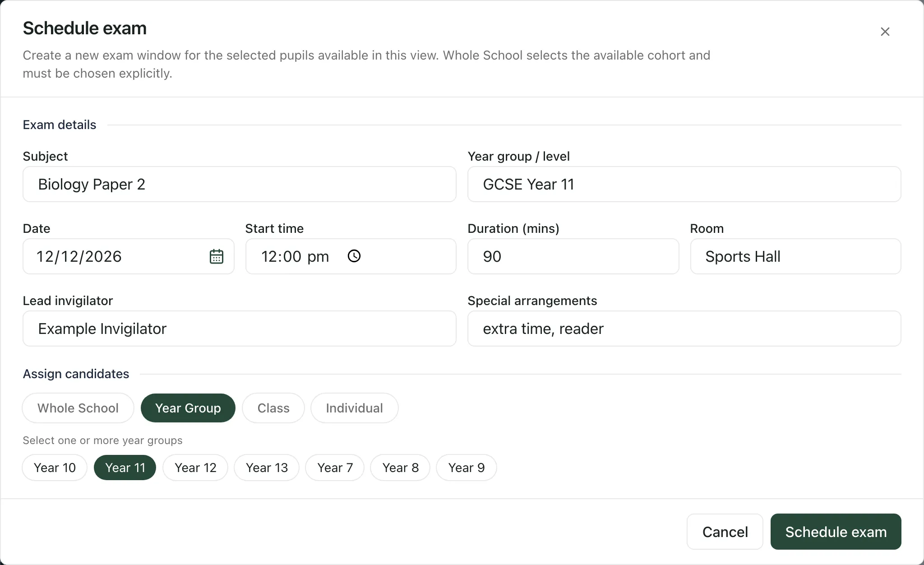Open the clock picker in Start time
Screen dimensions: 924x565
coord(354,256)
